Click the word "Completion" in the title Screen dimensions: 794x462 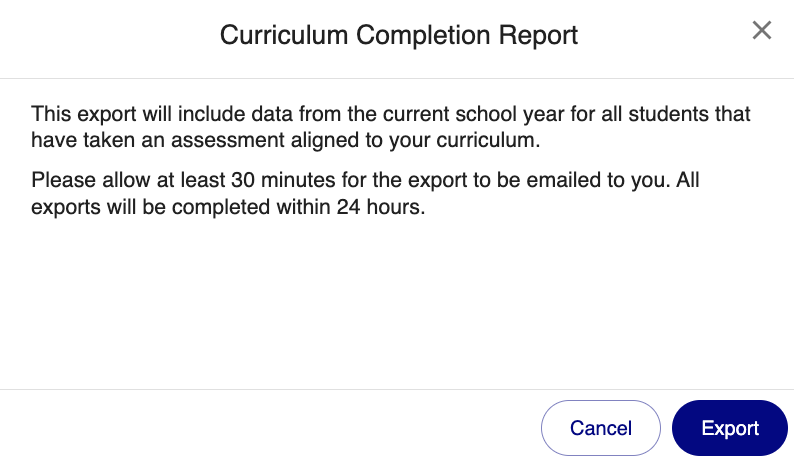point(423,35)
